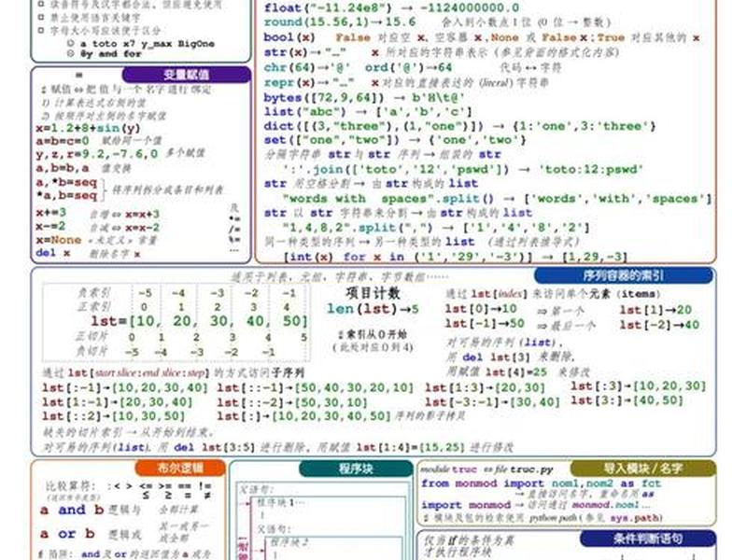747x560 pixels.
Task: Click the 'import monmod' line
Action: coord(466,505)
